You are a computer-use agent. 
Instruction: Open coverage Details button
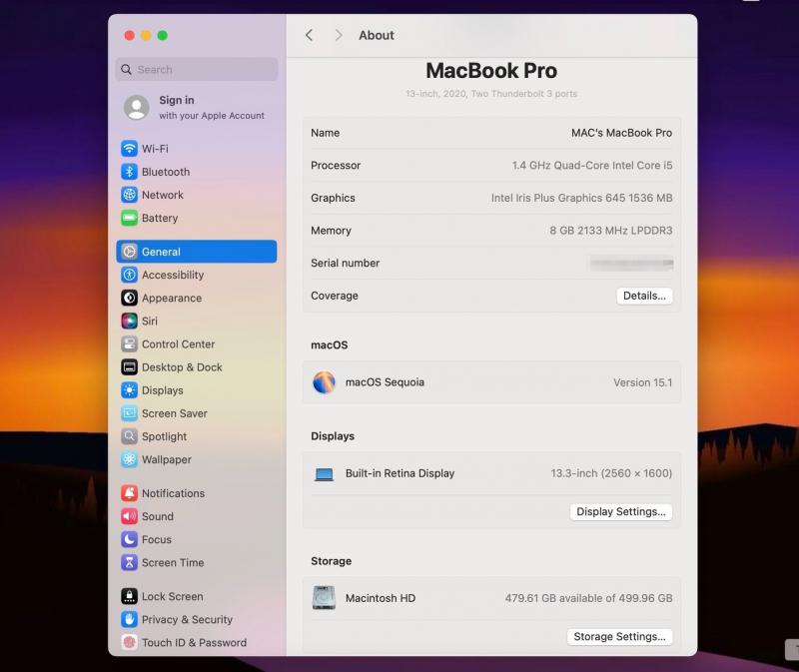point(644,296)
